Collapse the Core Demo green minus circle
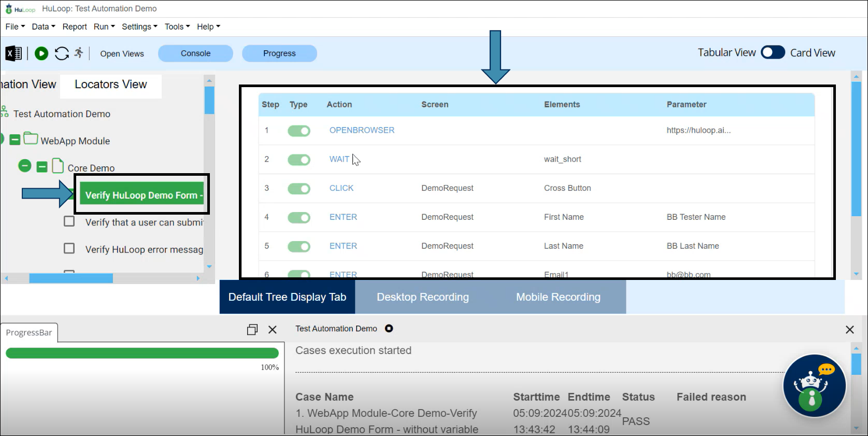 25,166
